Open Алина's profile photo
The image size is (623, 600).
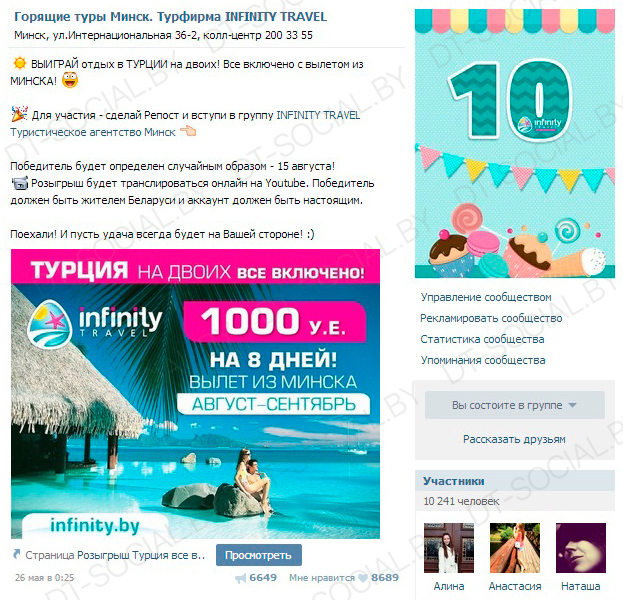coord(449,548)
